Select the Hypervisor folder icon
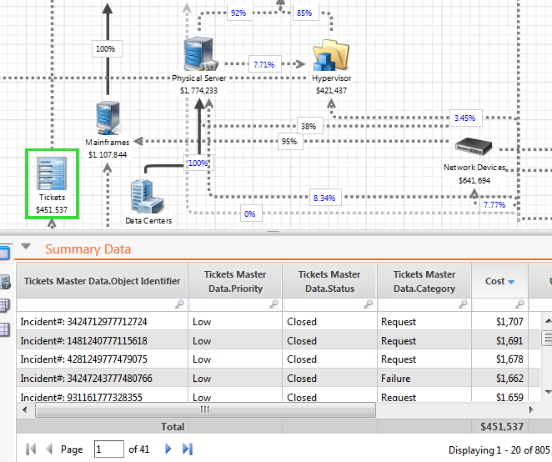 pos(331,55)
